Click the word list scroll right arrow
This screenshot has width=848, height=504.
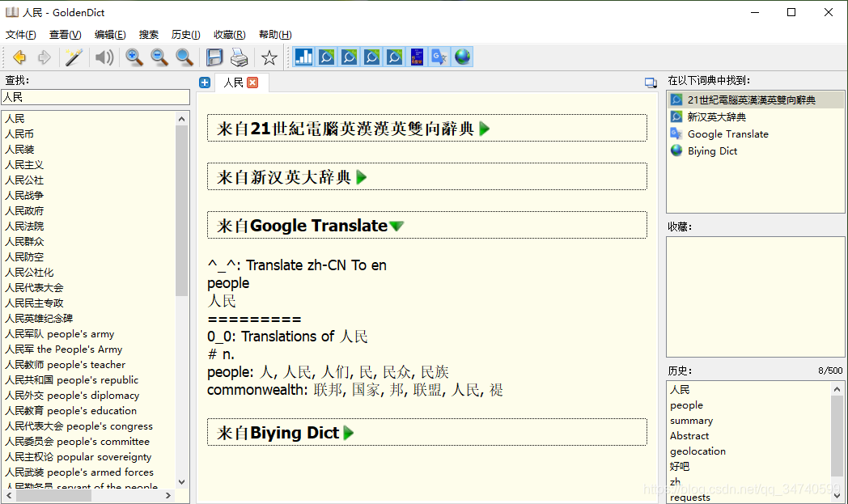tap(168, 495)
